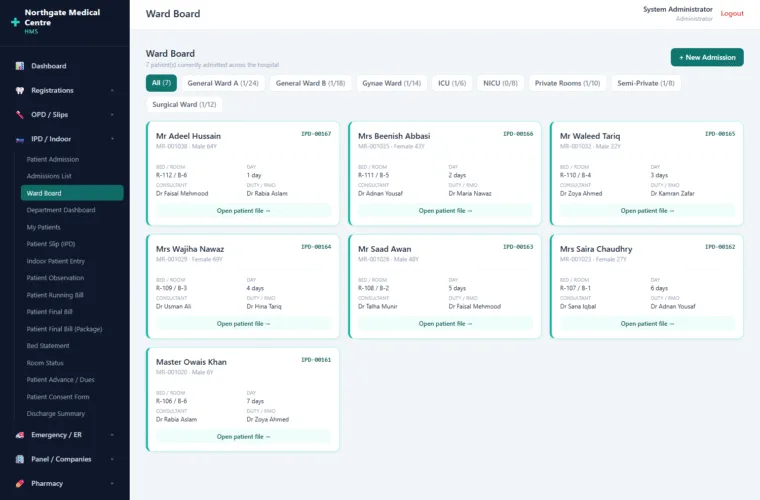The width and height of the screenshot is (760, 500).
Task: Click the IPD / Indoor bed icon
Action: [19, 139]
